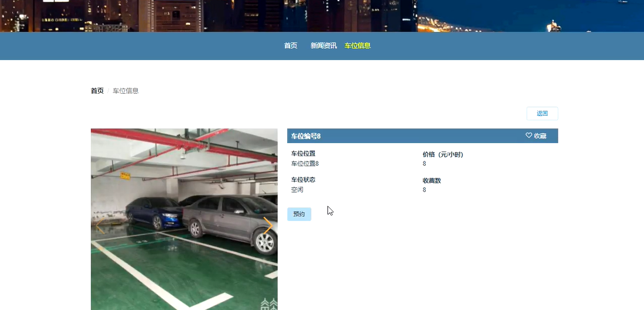Image resolution: width=644 pixels, height=310 pixels.
Task: Show next parking photo with right arrow
Action: 268,226
